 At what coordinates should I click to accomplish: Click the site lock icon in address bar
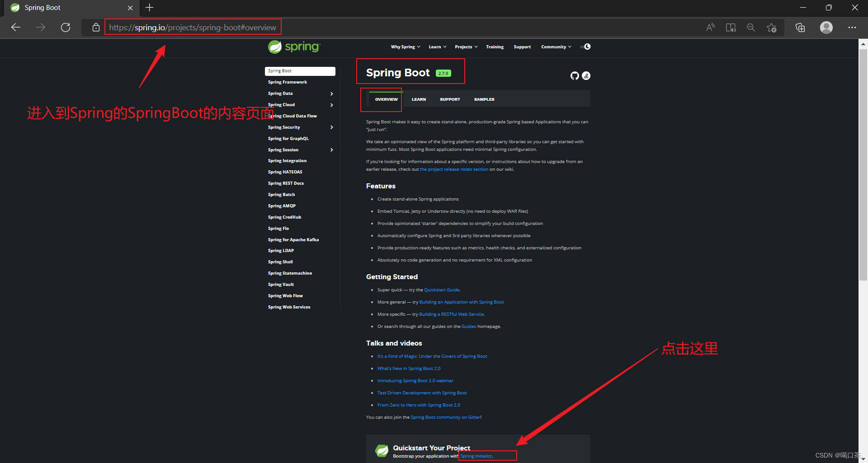(96, 28)
